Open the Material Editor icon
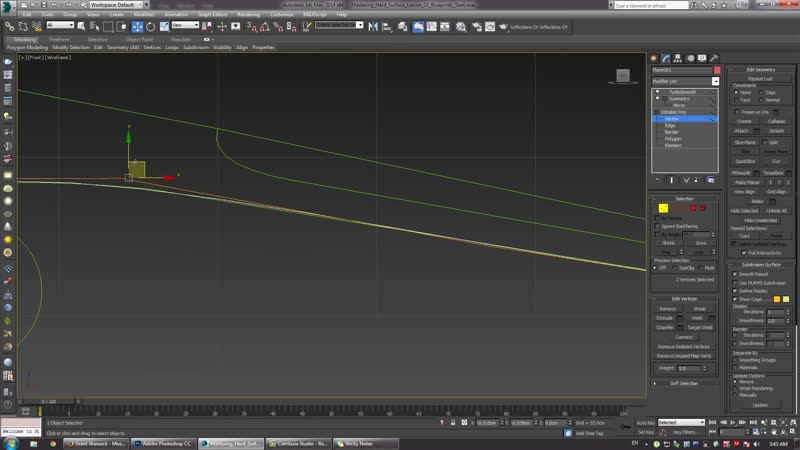Image resolution: width=800 pixels, height=450 pixels. (461, 27)
